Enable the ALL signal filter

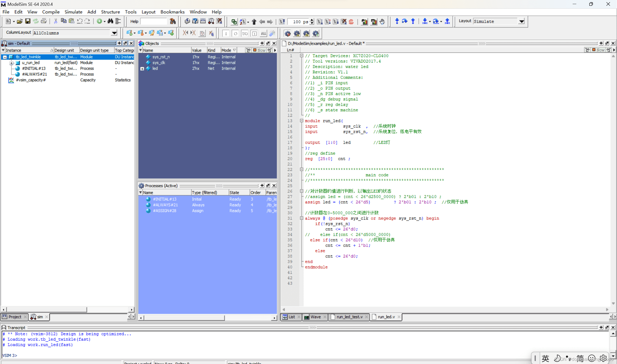coord(263,33)
